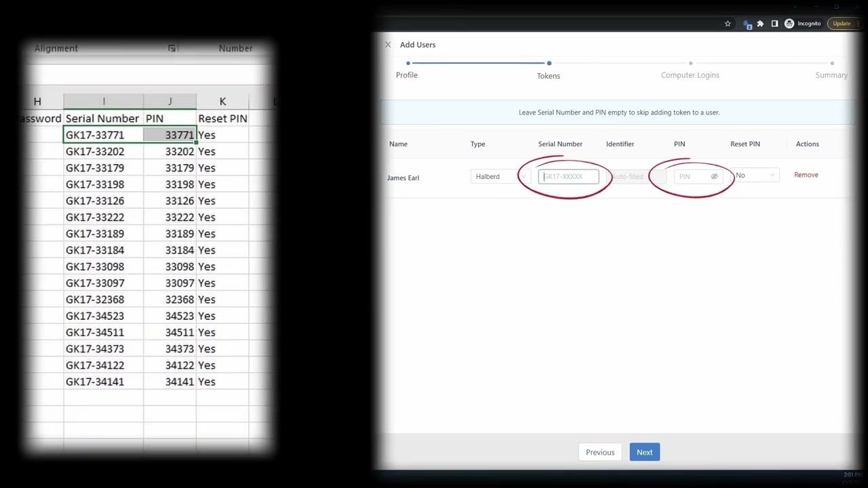
Task: Select PIN cell 33771 in Excel
Action: coord(170,135)
